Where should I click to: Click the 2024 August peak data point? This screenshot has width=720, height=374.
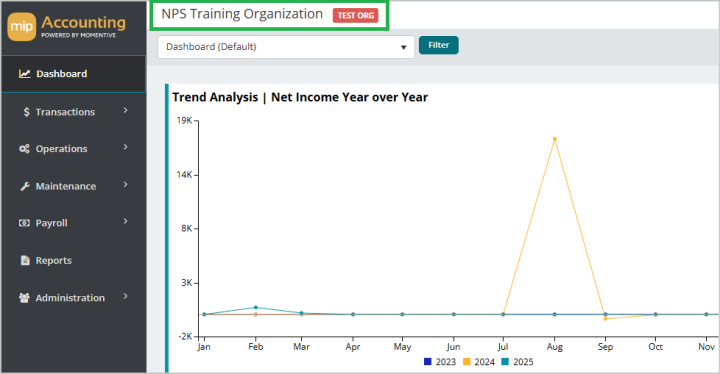pyautogui.click(x=555, y=139)
